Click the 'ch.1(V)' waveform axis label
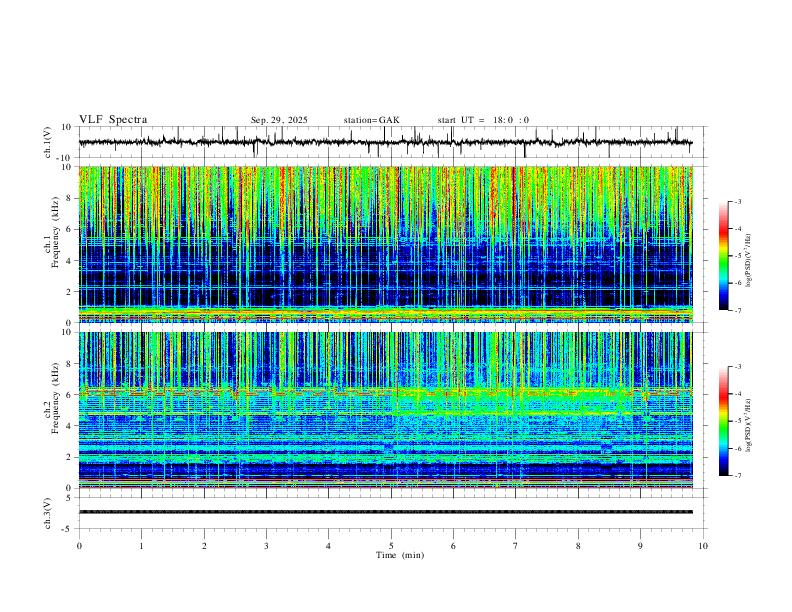 [48, 142]
